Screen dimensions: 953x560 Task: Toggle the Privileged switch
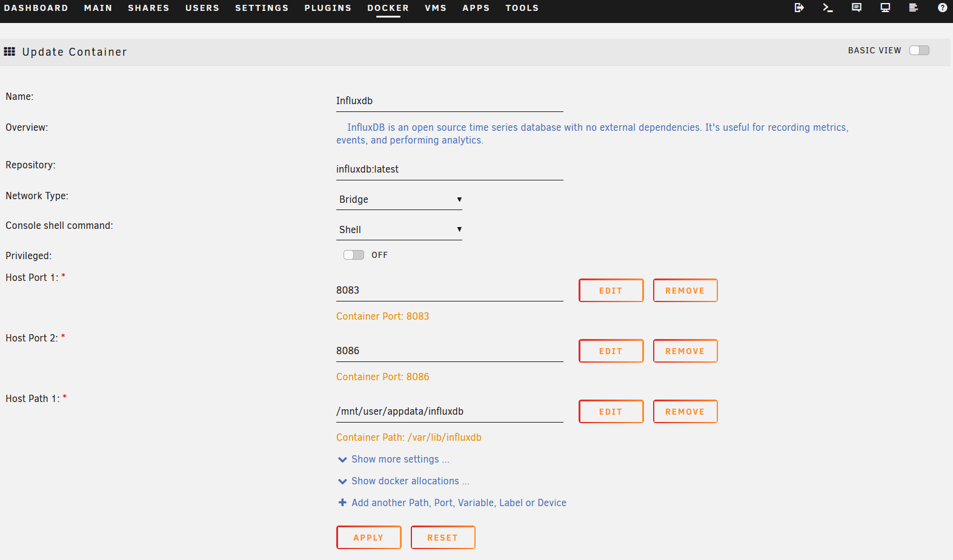tap(354, 255)
